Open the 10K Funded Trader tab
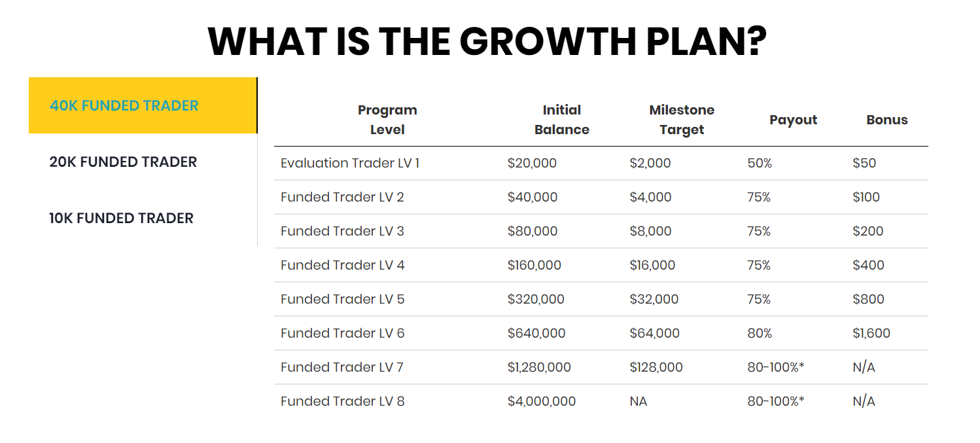The height and width of the screenshot is (443, 980). (143, 218)
